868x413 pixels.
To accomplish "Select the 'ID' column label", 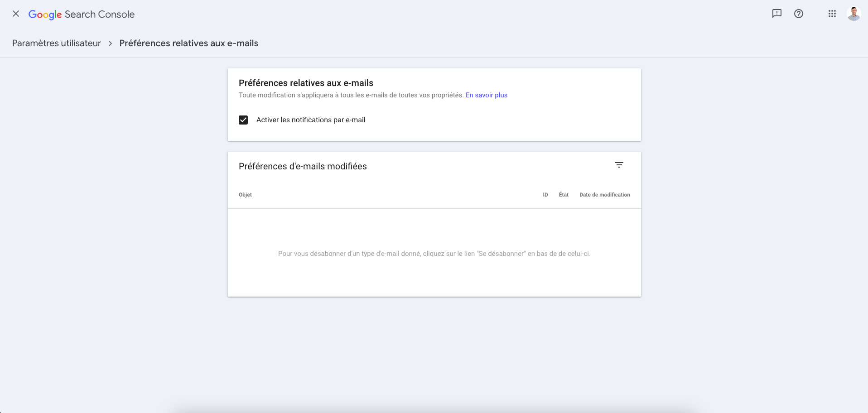I will pos(545,194).
